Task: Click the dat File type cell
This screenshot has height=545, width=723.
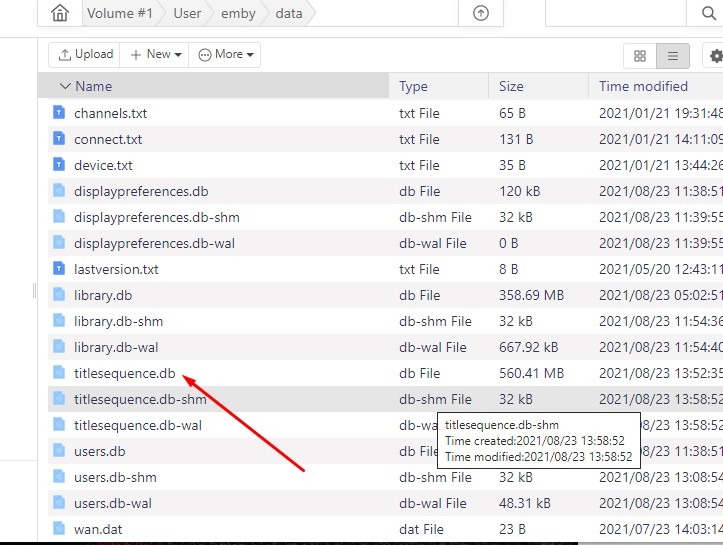Action: (x=421, y=529)
